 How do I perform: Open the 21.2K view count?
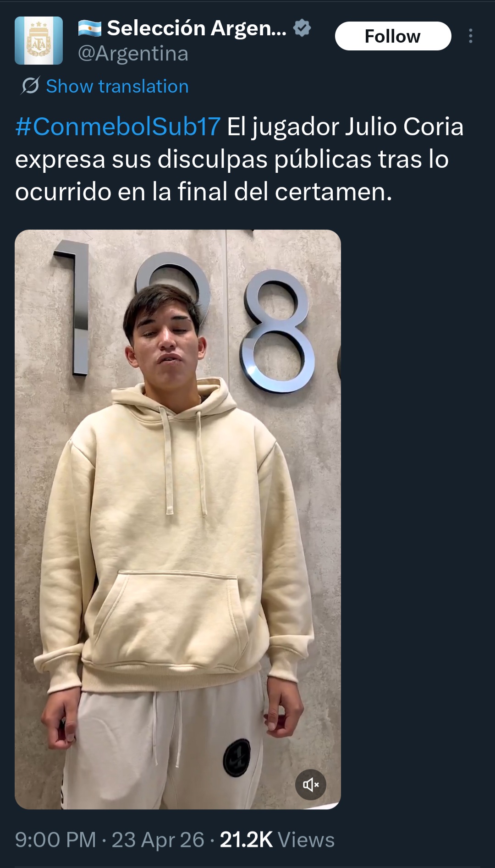coord(246,840)
